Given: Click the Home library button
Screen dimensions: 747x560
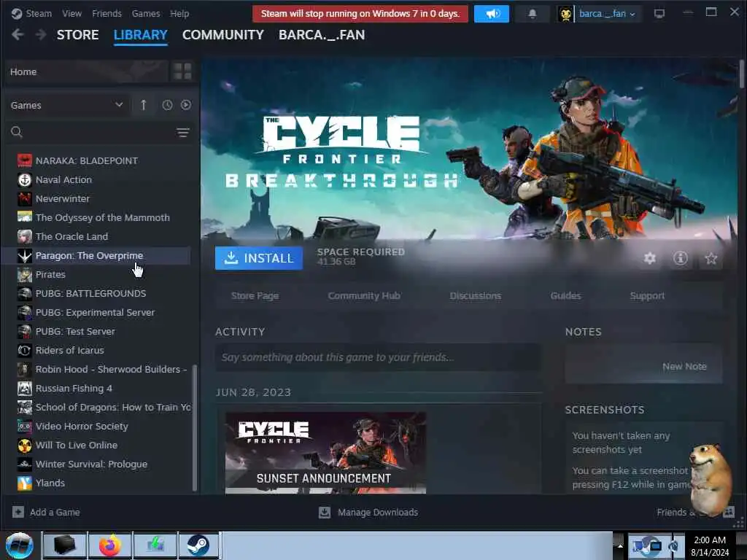Looking at the screenshot, I should (x=87, y=71).
